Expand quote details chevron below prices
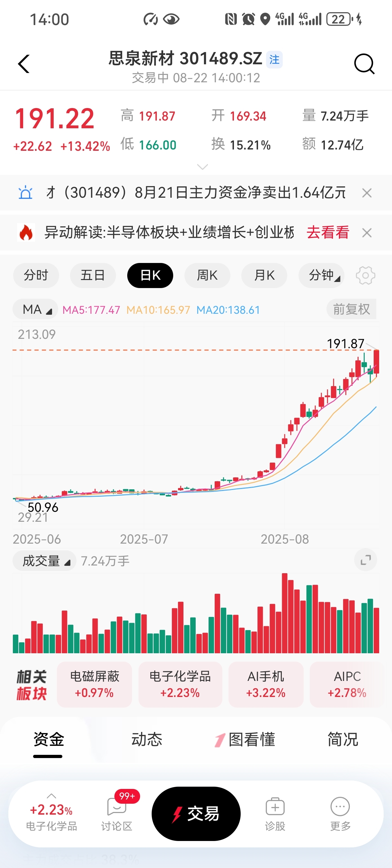The width and height of the screenshot is (392, 868). (x=202, y=167)
